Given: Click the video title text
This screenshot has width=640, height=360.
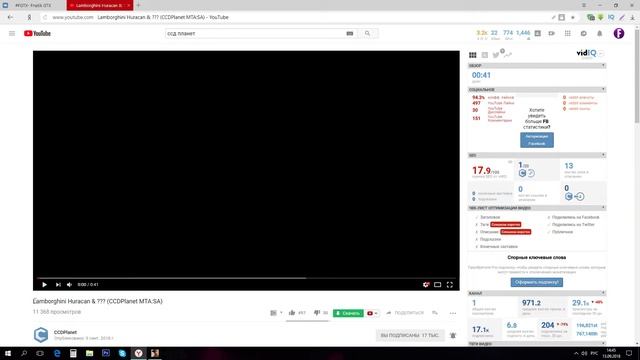Looking at the screenshot, I should coord(98,301).
